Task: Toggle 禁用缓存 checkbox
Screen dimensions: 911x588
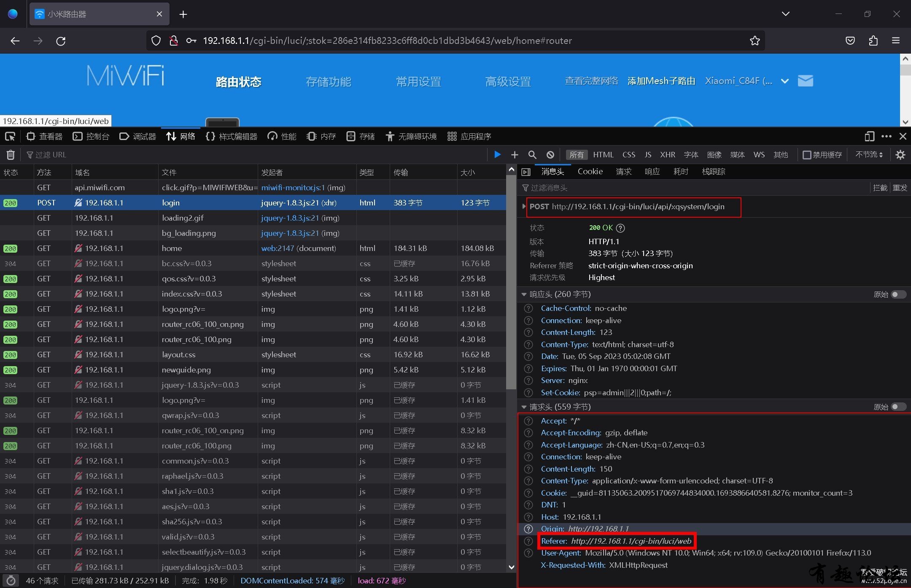Action: (806, 155)
